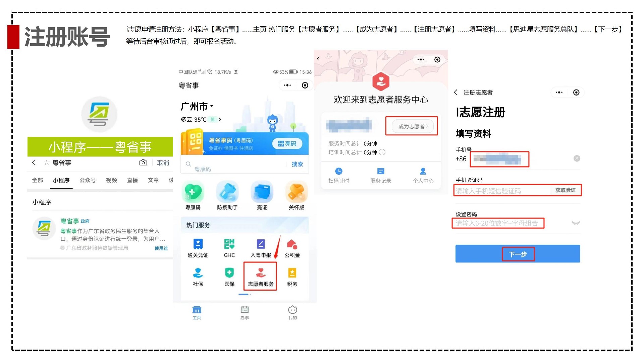Switch to the 全部 search tab

(x=38, y=180)
